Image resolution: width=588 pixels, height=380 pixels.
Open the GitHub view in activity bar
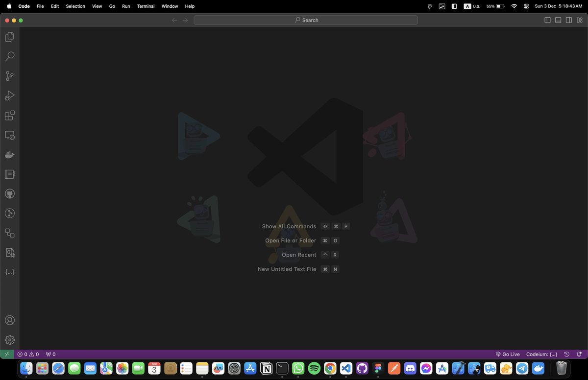pos(10,194)
